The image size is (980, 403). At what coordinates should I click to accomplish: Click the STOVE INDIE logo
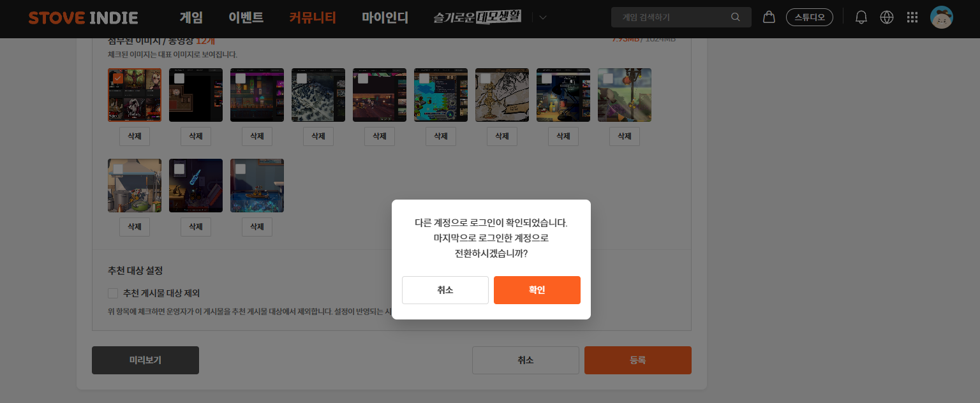83,18
